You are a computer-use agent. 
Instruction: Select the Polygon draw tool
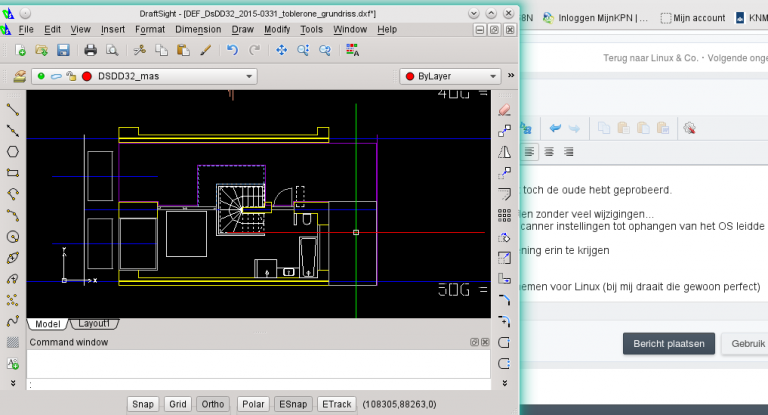[13, 151]
